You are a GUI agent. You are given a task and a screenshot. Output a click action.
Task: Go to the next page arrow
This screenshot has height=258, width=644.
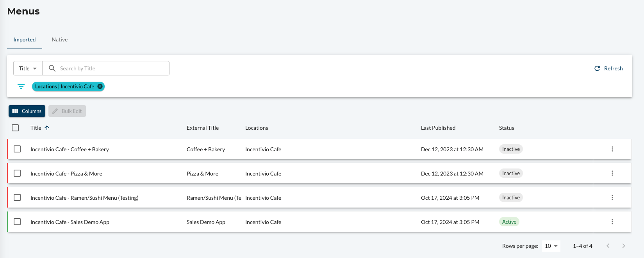coord(624,246)
